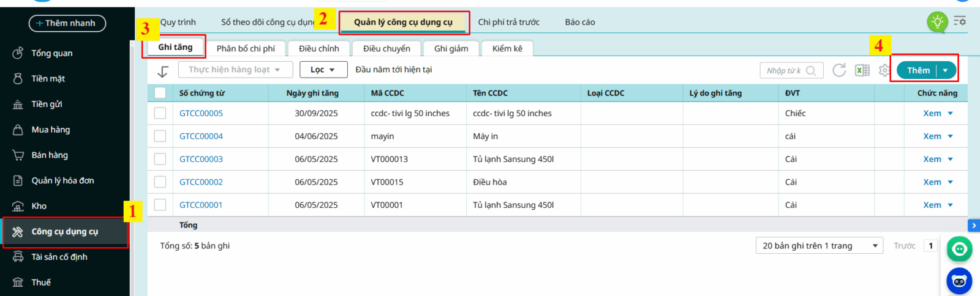Expand the Lọc filter dropdown
The image size is (980, 296).
[323, 70]
